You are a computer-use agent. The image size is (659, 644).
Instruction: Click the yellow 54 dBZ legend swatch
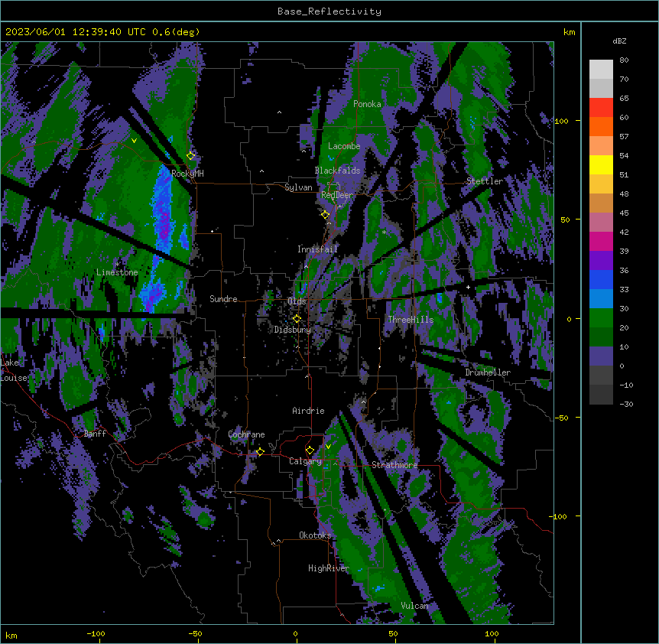pyautogui.click(x=601, y=164)
